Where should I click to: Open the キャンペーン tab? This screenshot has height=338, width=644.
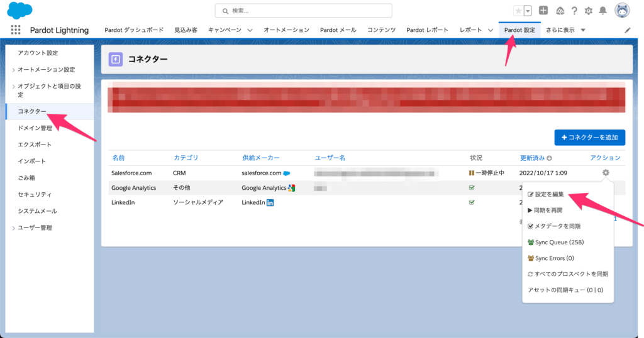(225, 30)
